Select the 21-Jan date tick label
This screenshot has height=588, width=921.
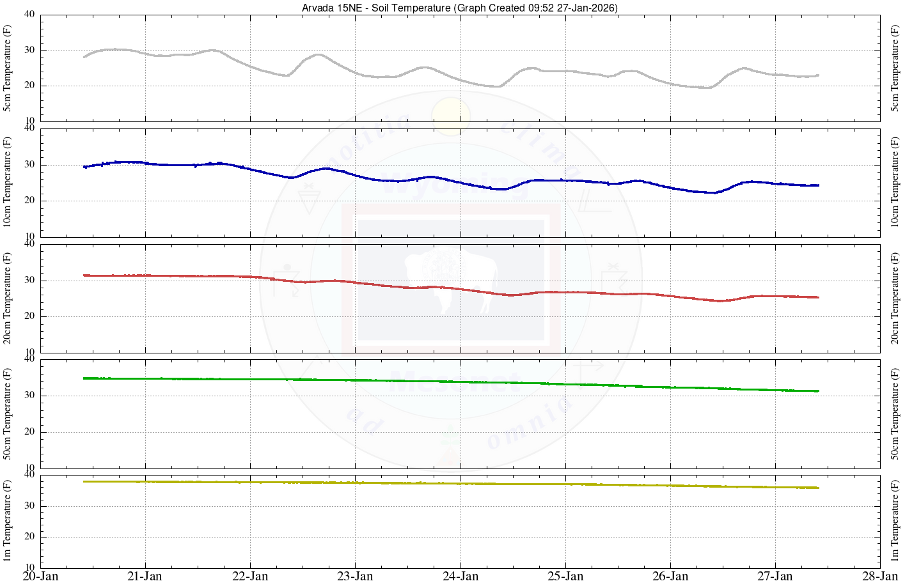(145, 576)
